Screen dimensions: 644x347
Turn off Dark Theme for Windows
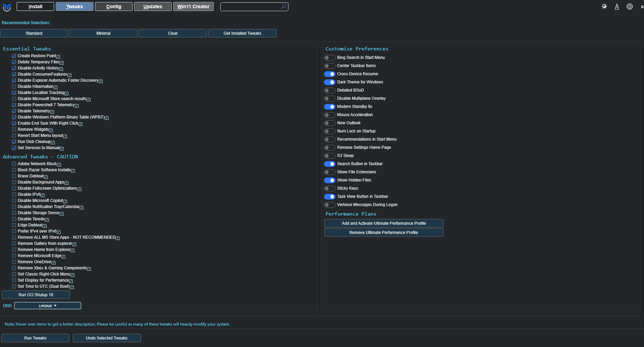(x=329, y=82)
